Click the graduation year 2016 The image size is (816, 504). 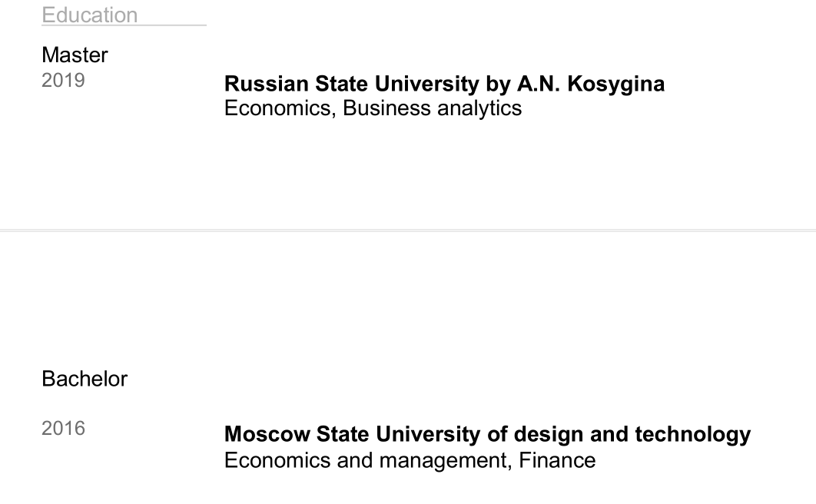(x=63, y=428)
